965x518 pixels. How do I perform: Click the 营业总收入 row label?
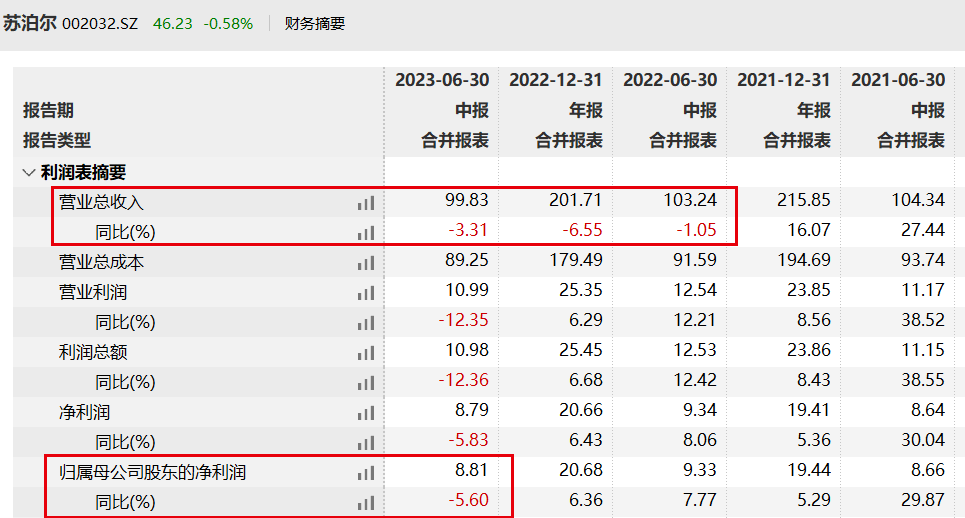[x=102, y=203]
